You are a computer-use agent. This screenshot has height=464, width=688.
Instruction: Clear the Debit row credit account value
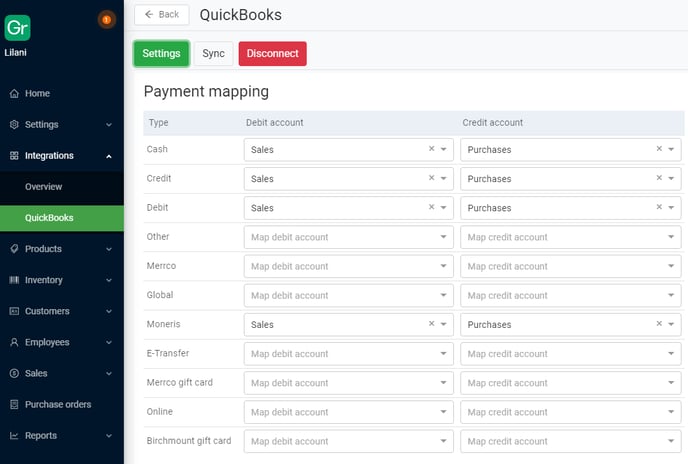tap(659, 207)
